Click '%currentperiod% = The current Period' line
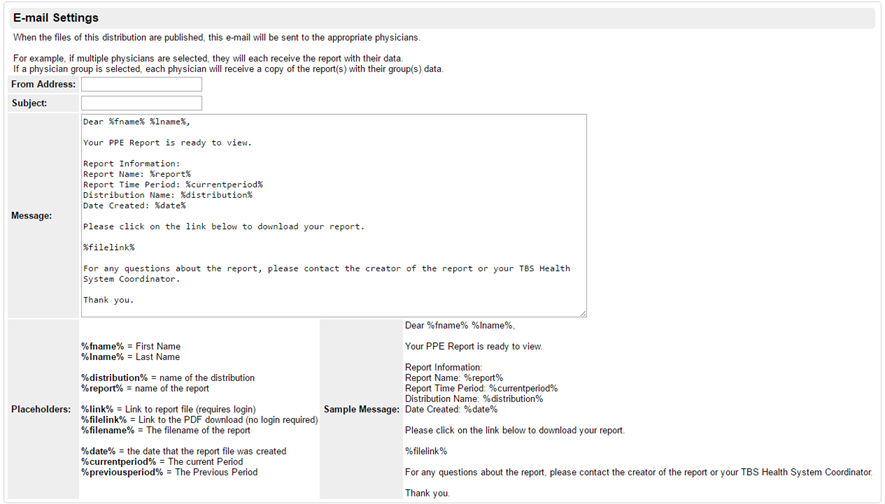Screen dimensions: 885x504 click(162, 462)
